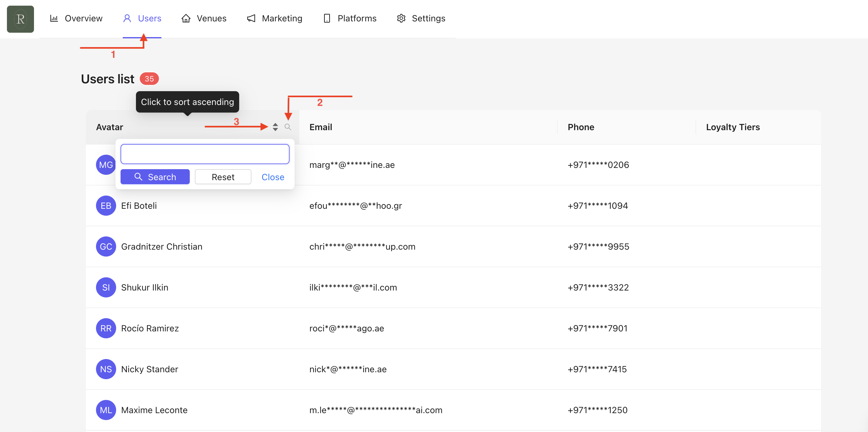Click the red 35 users count badge

[x=149, y=79]
